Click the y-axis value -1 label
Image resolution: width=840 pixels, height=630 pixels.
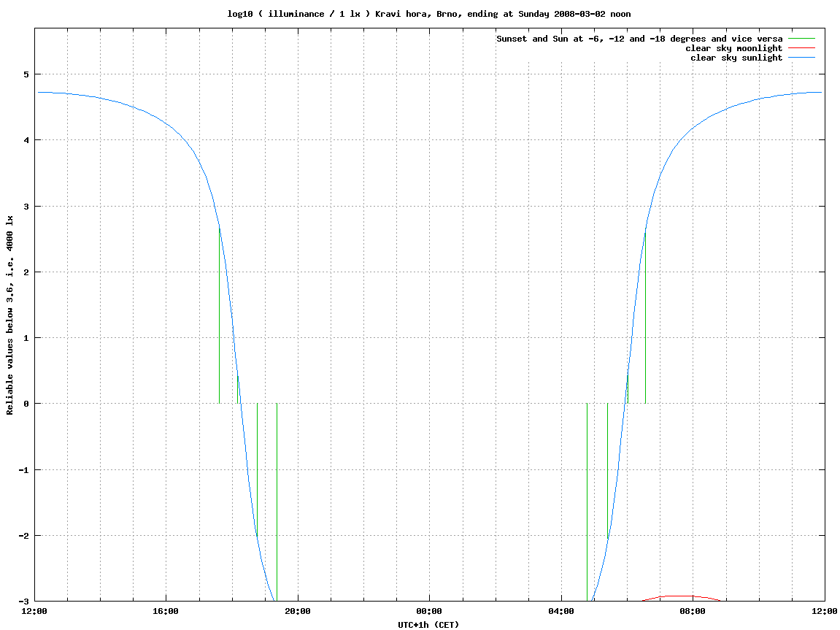[x=23, y=470]
